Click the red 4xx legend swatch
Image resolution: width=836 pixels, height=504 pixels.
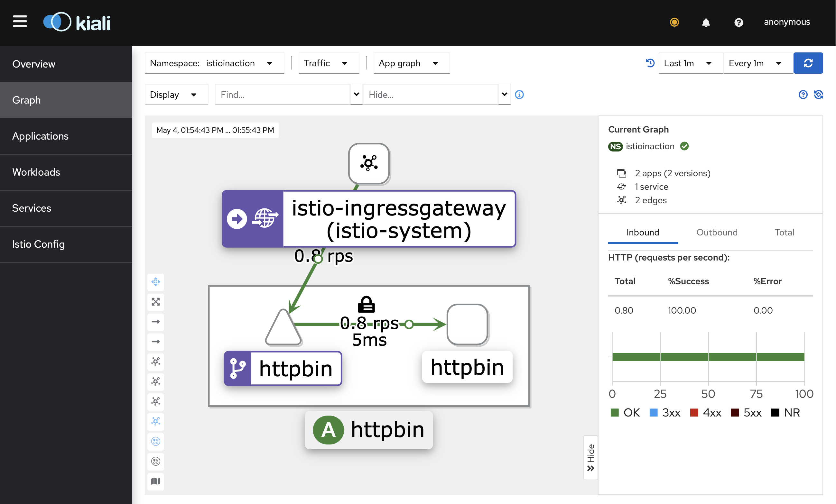[x=694, y=413]
